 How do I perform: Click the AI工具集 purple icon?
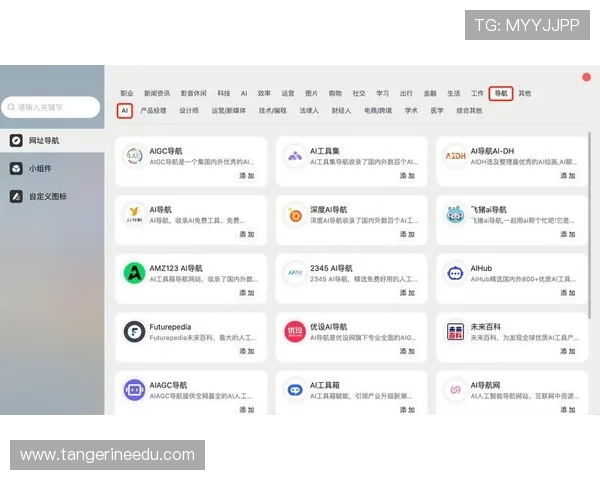295,155
